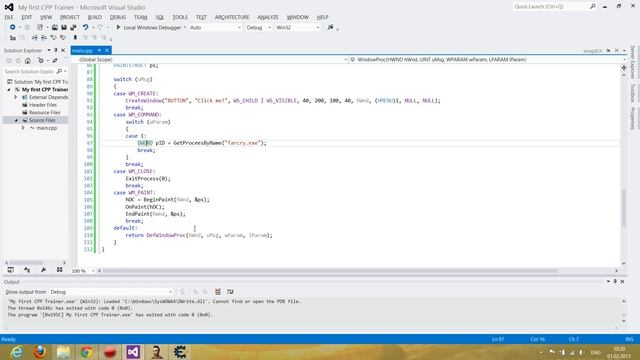This screenshot has width=640, height=360.
Task: Click the Navigate Backward toolbar icon
Action: click(12, 27)
